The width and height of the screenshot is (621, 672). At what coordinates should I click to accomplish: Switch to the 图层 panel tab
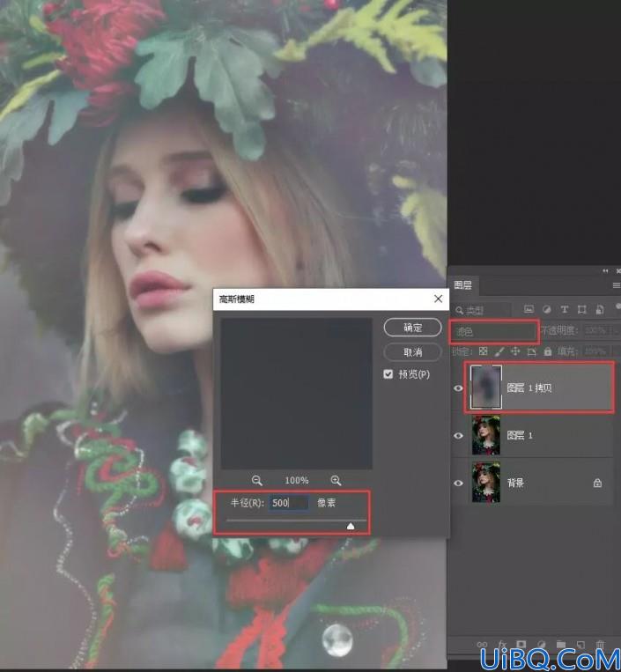coord(462,285)
